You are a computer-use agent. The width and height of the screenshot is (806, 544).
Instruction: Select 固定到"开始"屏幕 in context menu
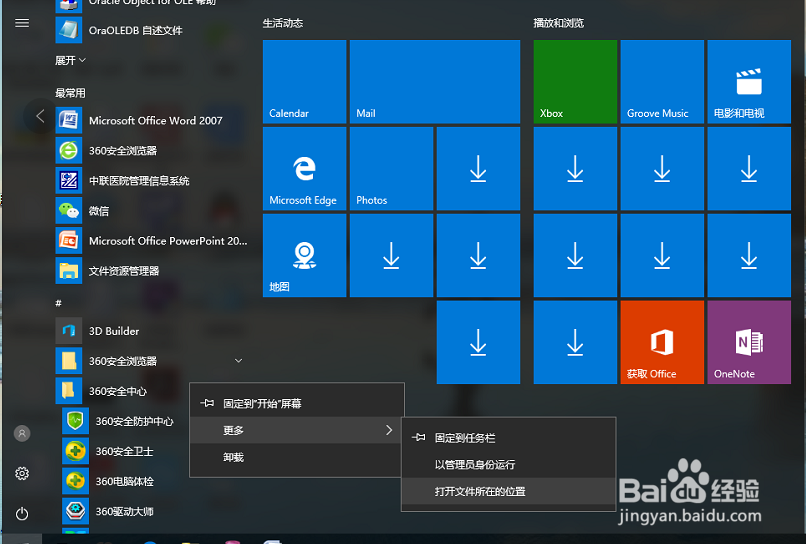297,404
